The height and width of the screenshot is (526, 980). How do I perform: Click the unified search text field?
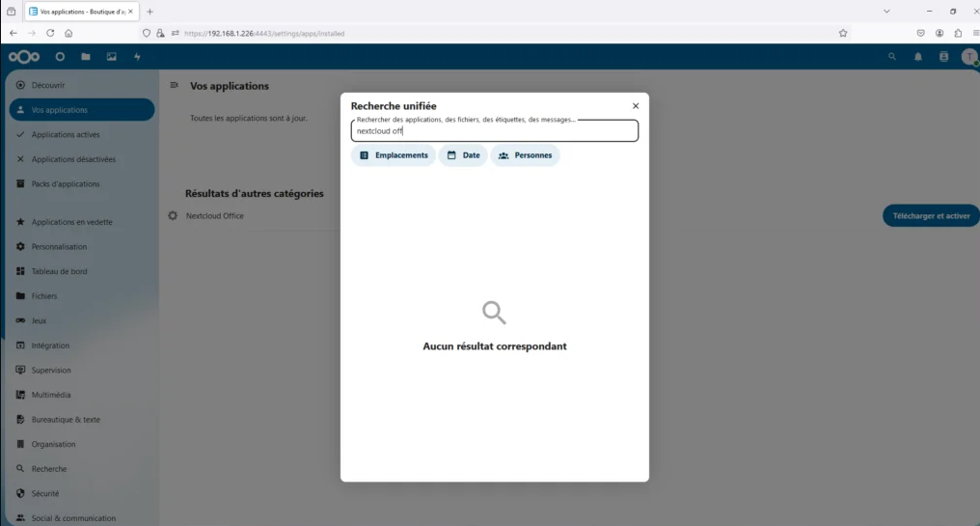coord(494,131)
